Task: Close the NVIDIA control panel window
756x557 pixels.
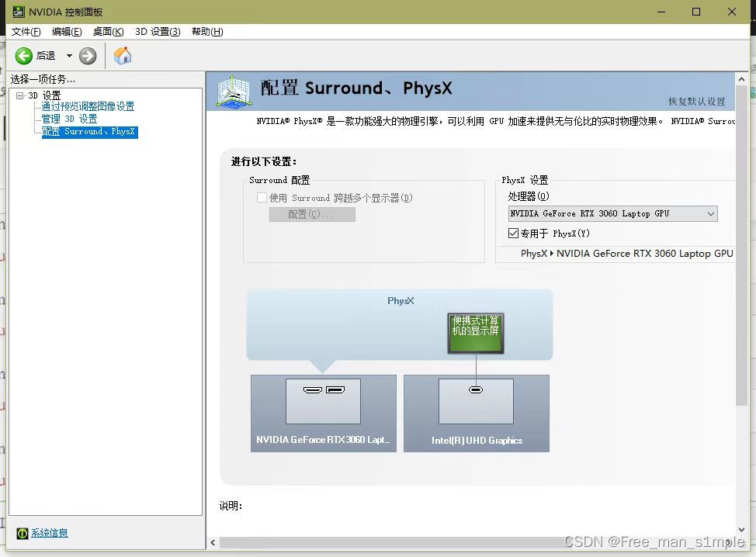Action: (x=732, y=12)
